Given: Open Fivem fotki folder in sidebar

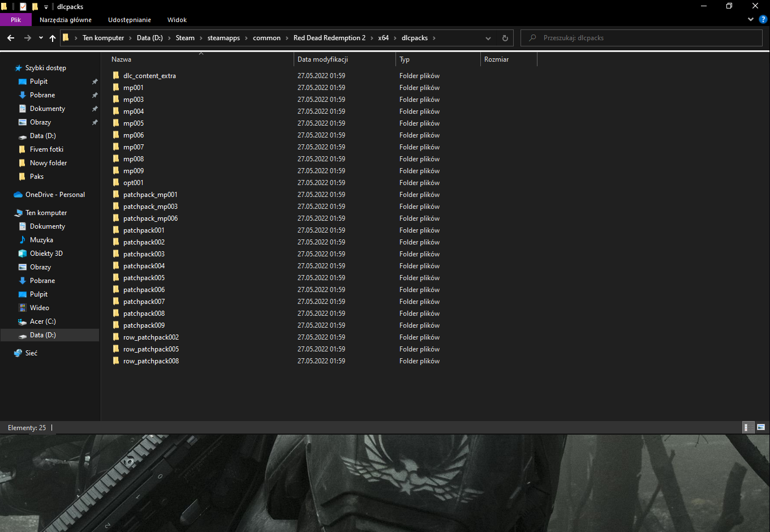Looking at the screenshot, I should coord(46,149).
